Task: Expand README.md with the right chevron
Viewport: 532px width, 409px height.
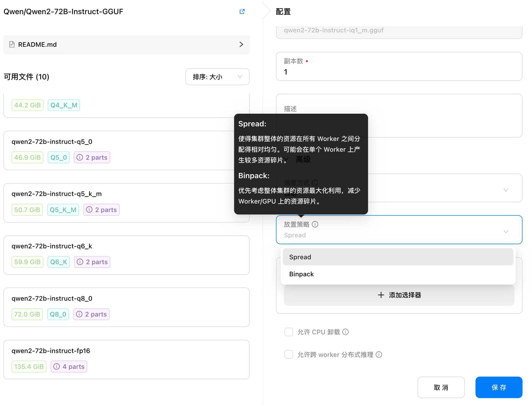Action: [241, 44]
